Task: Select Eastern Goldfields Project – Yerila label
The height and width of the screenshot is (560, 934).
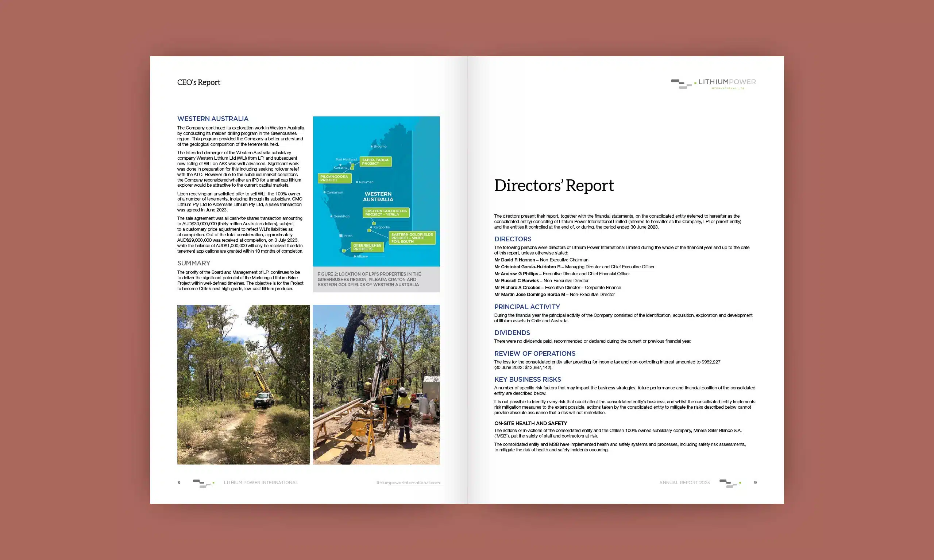Action: click(386, 213)
